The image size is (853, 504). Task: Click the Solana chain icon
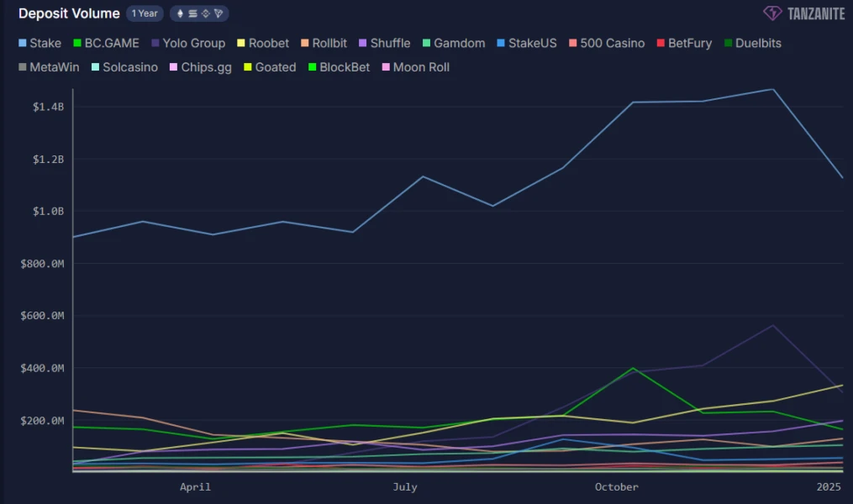pyautogui.click(x=192, y=13)
